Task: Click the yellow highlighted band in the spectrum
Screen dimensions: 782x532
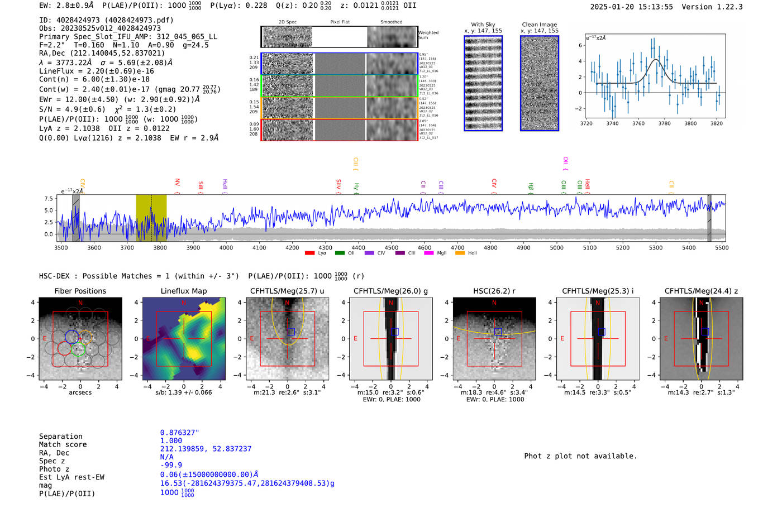Action: (151, 218)
